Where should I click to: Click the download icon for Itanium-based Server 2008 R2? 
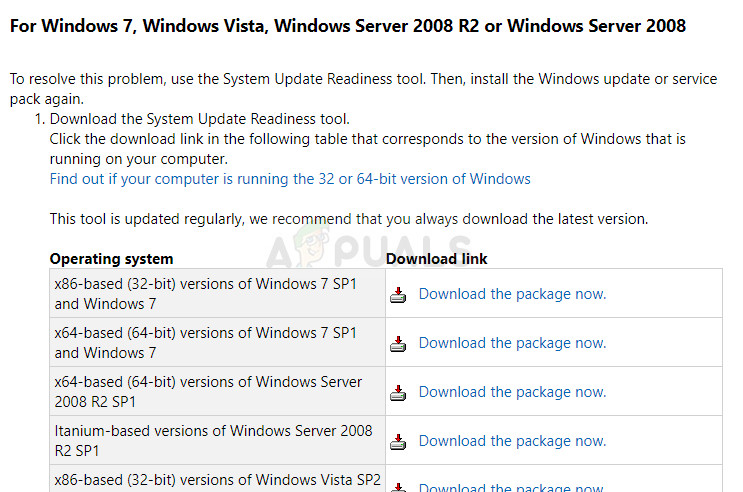point(398,442)
